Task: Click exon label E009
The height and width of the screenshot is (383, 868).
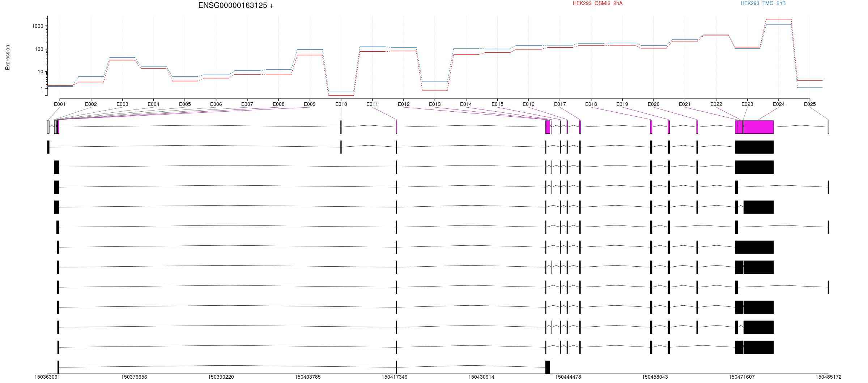Action: 310,104
